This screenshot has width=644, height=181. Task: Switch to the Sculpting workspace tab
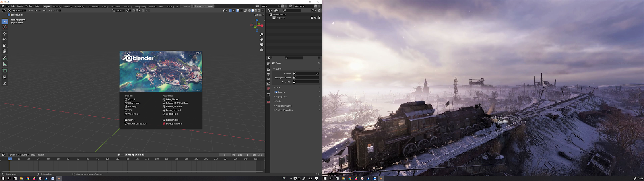coord(68,6)
